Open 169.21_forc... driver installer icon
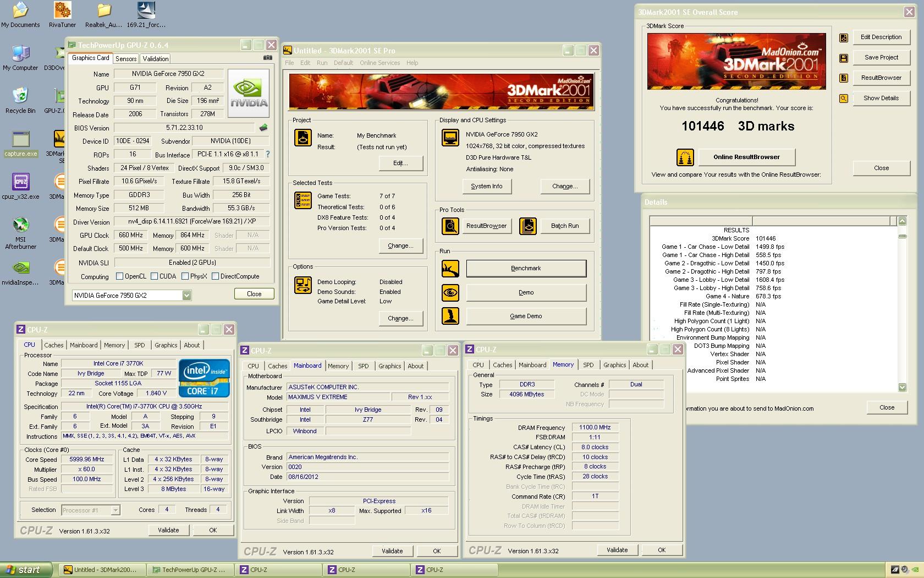Screen dimensions: 924x578 pyautogui.click(x=146, y=15)
